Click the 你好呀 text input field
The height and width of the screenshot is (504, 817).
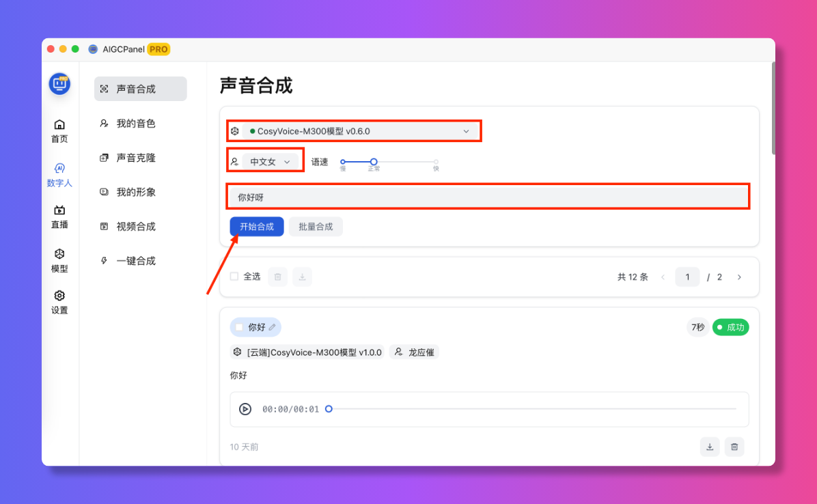(488, 197)
